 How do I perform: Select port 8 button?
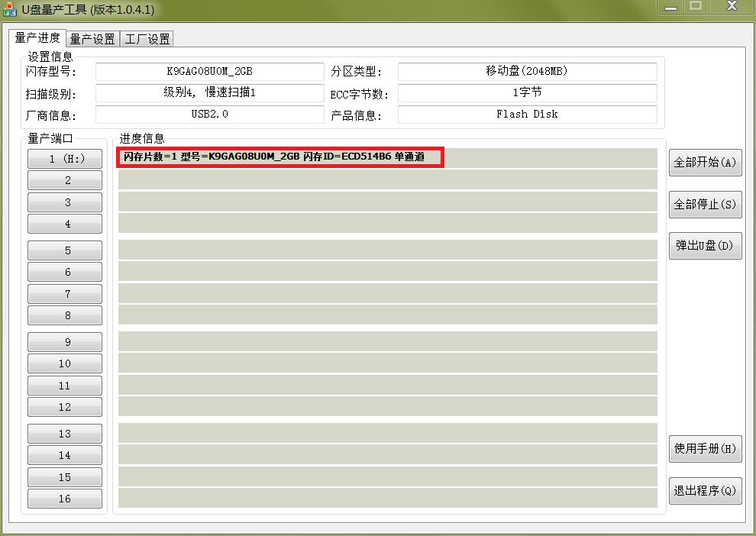(x=64, y=315)
